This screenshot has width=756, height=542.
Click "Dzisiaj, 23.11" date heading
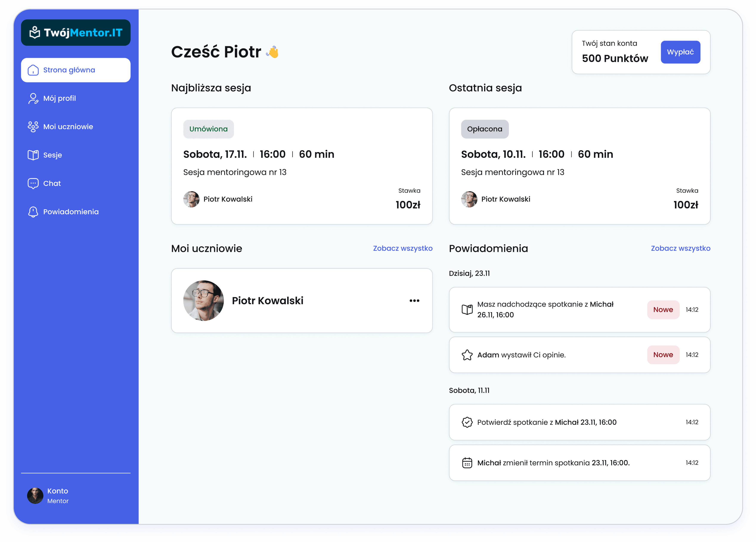coord(469,274)
